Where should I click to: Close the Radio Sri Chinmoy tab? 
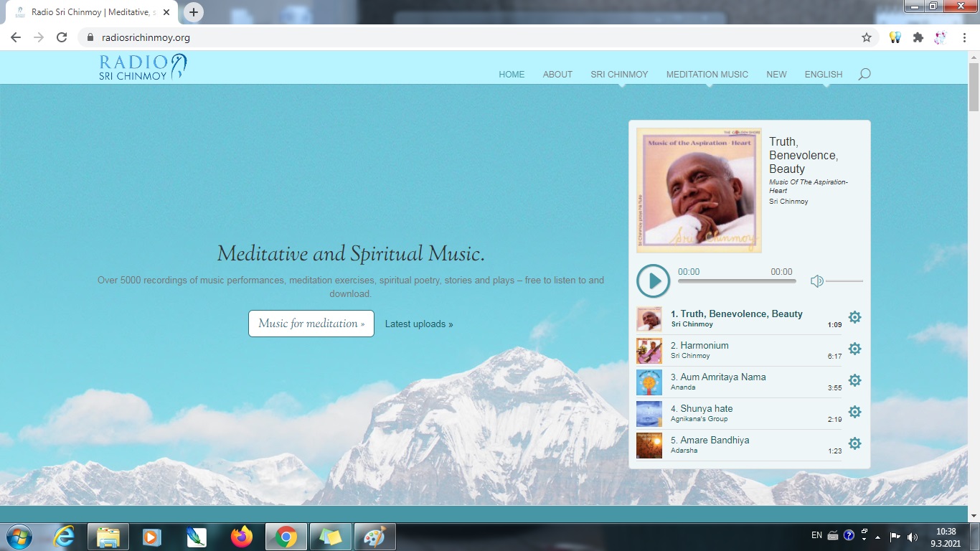click(x=166, y=12)
